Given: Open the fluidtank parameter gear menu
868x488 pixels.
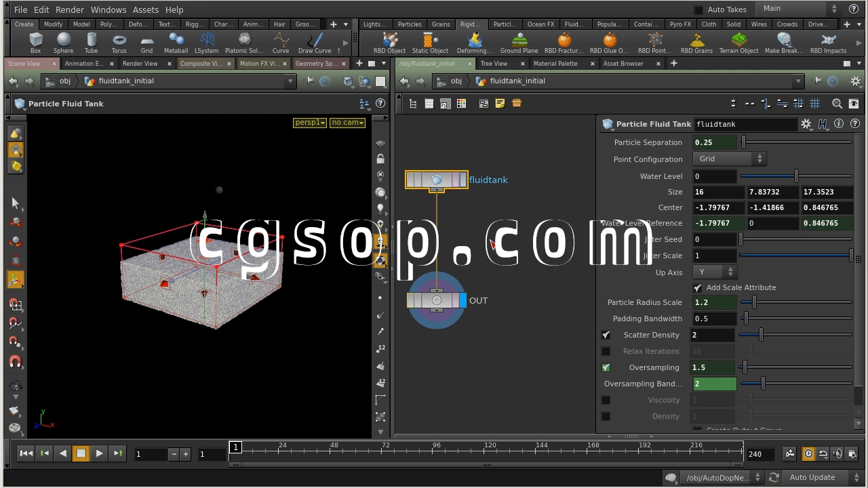Looking at the screenshot, I should click(x=806, y=124).
